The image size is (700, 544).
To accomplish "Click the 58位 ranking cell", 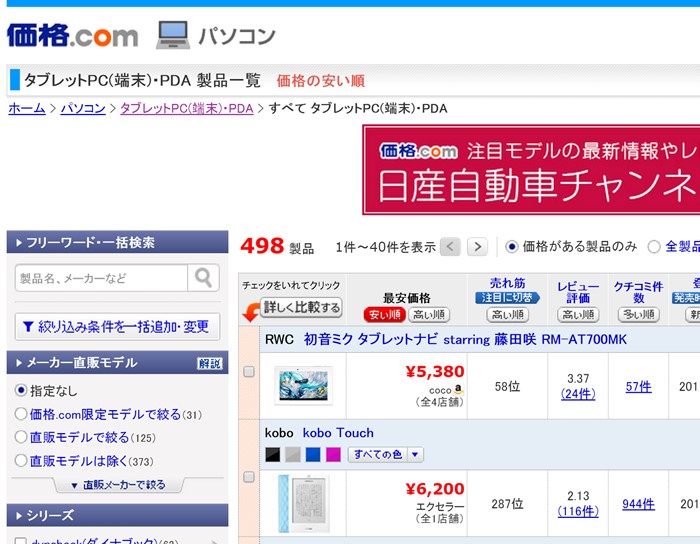I will tap(508, 386).
